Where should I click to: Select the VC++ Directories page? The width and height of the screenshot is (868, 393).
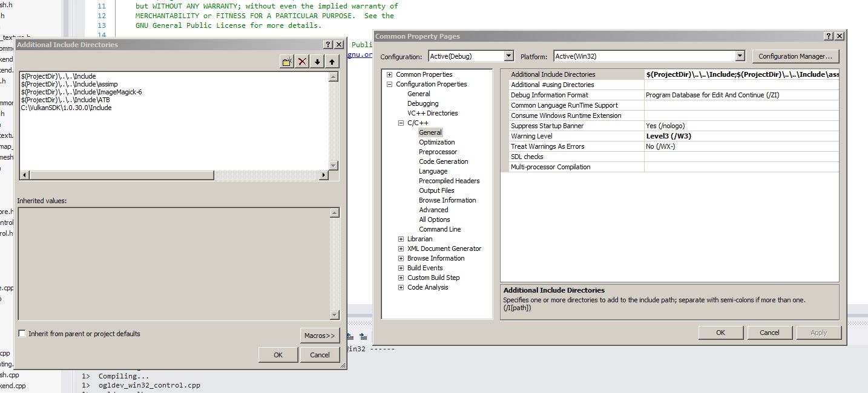tap(432, 113)
